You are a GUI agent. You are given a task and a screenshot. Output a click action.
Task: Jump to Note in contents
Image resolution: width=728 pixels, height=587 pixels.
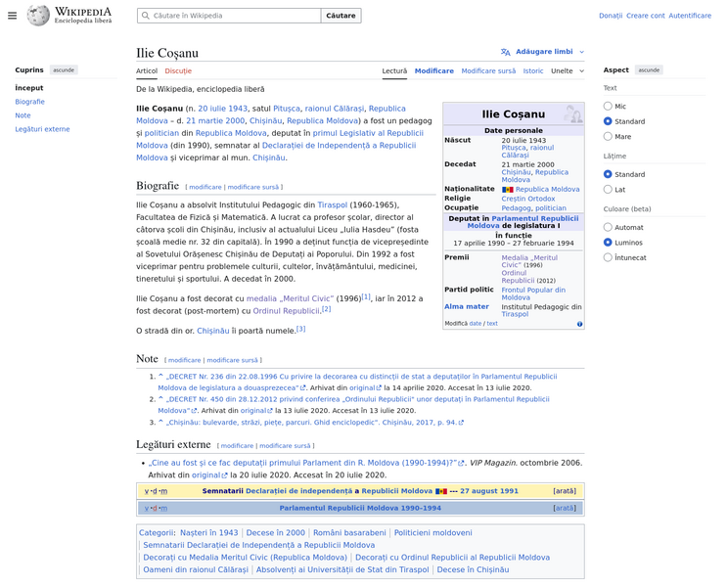pyautogui.click(x=23, y=115)
